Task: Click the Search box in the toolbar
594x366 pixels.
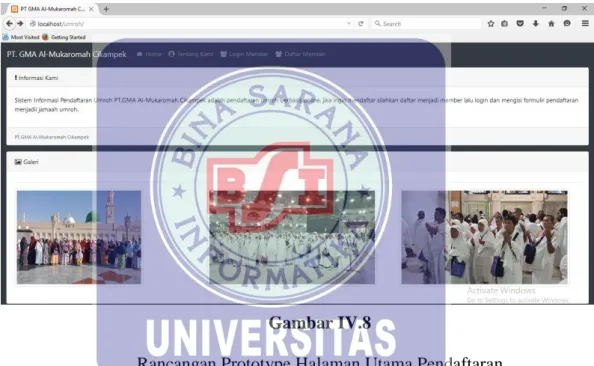Action: point(426,24)
